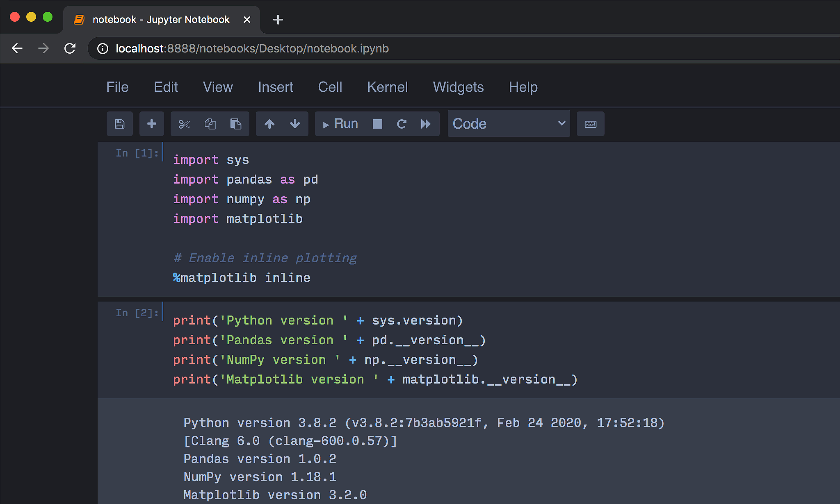
Task: Select the notebook.ipynb browser tab
Action: [160, 19]
